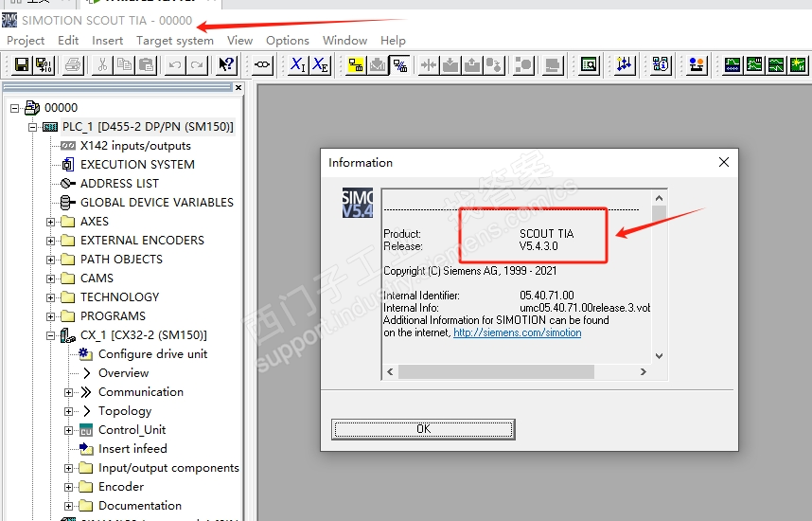This screenshot has height=521, width=812.
Task: Click the info box scroll-right arrow
Action: (x=644, y=371)
